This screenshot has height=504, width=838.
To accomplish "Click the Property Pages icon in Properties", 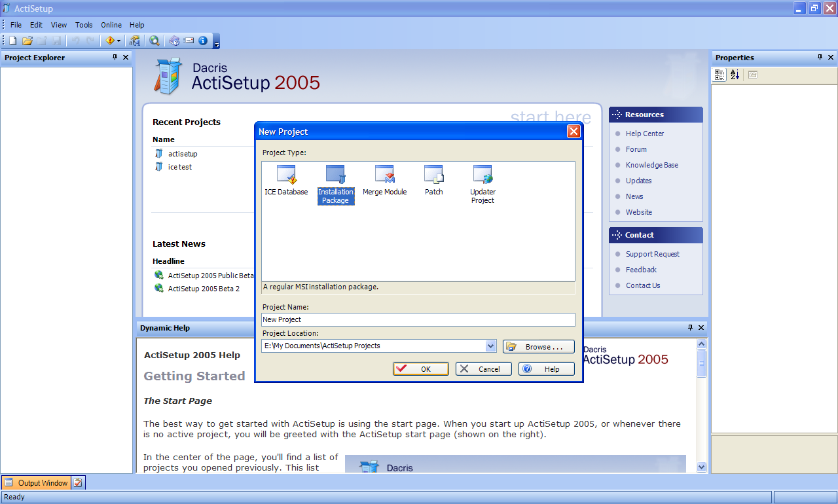I will (x=753, y=75).
